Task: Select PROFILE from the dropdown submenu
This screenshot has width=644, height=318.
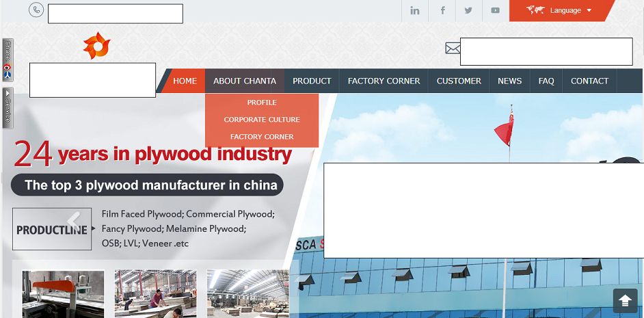Action: (262, 103)
